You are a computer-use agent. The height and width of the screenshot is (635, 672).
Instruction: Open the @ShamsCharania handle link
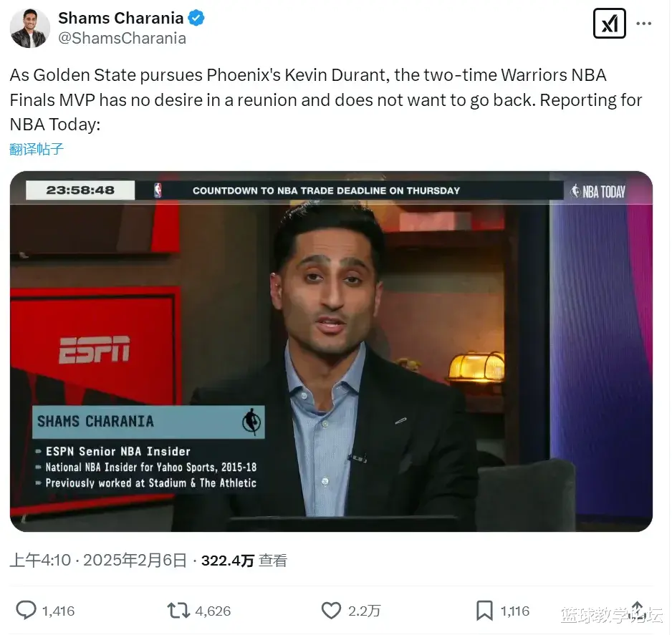122,38
